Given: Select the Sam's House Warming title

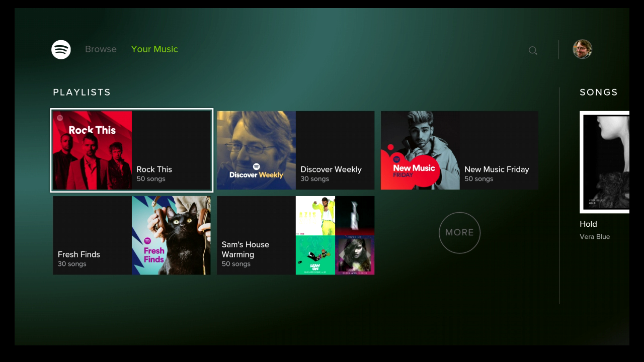Looking at the screenshot, I should [246, 249].
